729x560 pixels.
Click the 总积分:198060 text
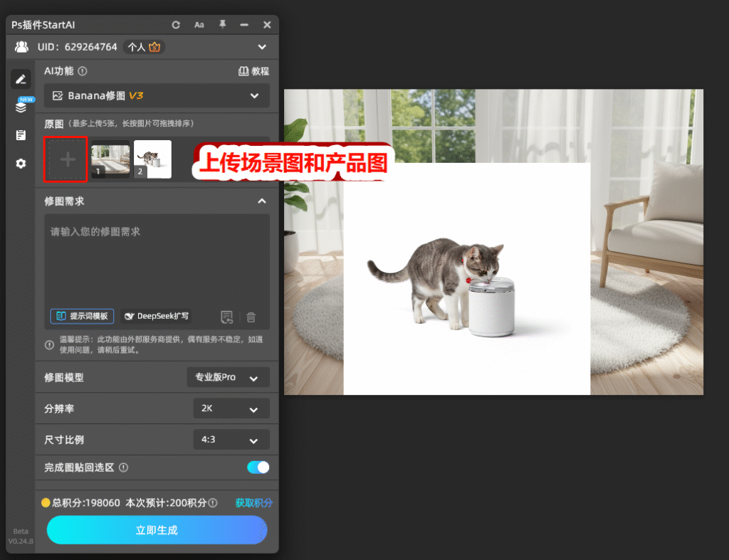pyautogui.click(x=85, y=503)
